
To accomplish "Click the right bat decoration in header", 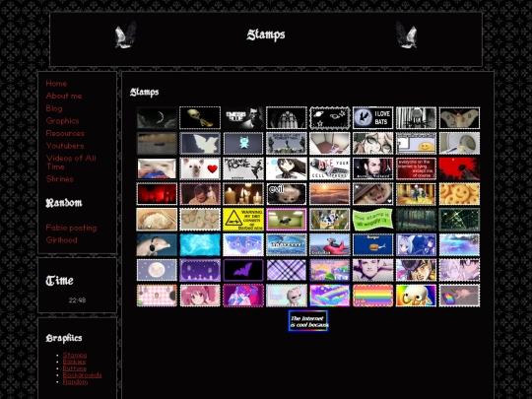I will (x=407, y=34).
